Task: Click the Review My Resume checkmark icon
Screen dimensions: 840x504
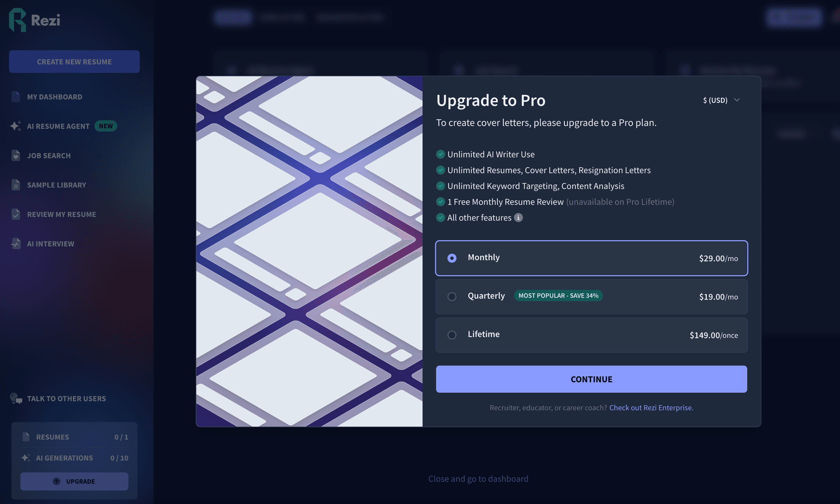Action: pyautogui.click(x=16, y=214)
